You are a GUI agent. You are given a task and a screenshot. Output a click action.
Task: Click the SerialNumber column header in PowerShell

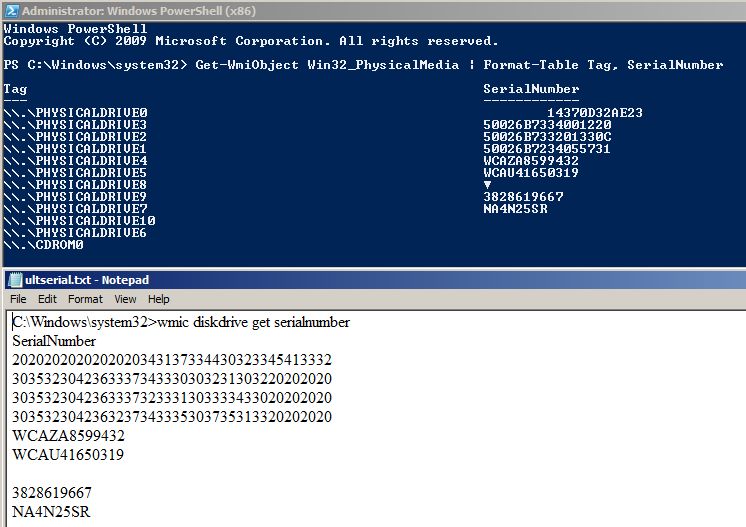coord(531,89)
